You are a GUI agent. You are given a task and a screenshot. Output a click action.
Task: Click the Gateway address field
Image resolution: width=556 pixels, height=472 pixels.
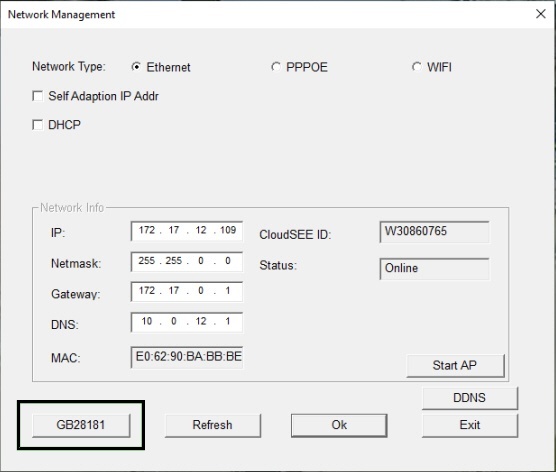[x=187, y=291]
